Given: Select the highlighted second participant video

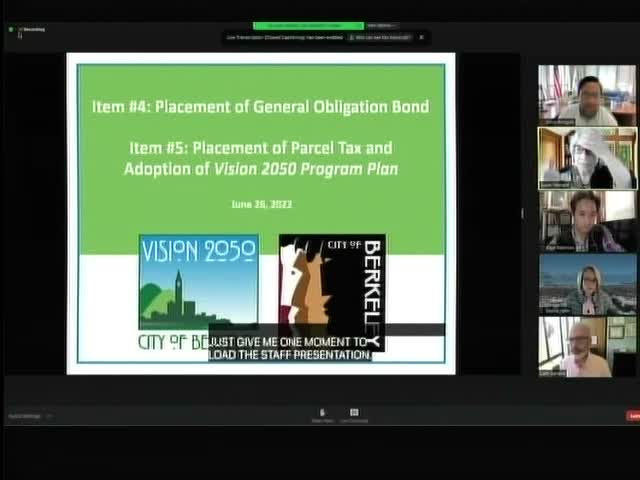Looking at the screenshot, I should [587, 158].
